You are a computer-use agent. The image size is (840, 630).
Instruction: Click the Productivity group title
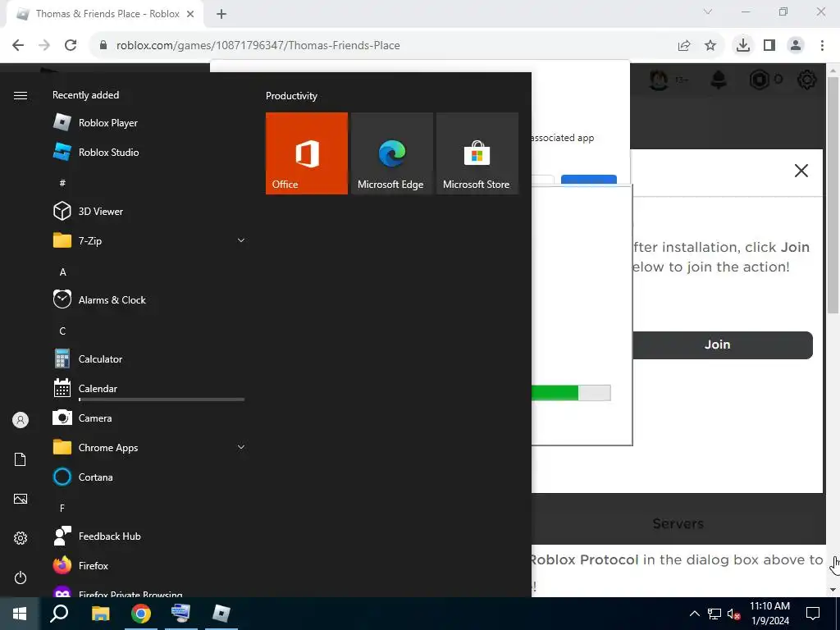[x=291, y=96]
